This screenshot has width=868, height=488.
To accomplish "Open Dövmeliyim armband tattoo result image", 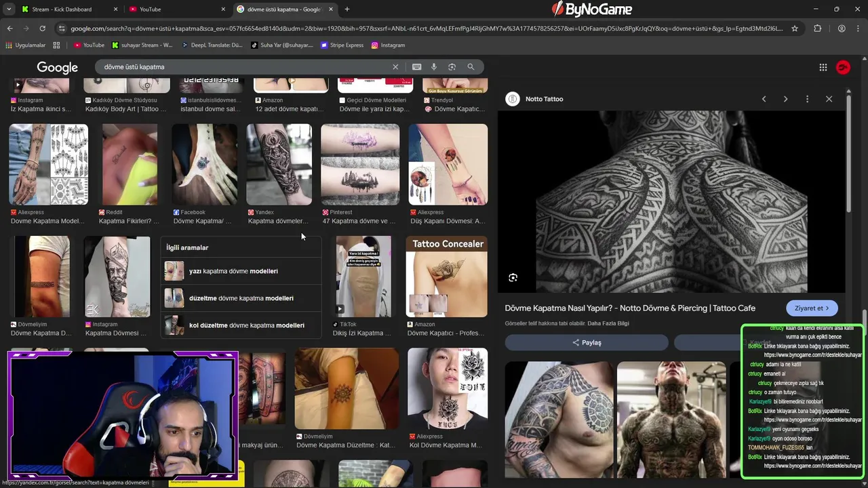I will [x=42, y=277].
